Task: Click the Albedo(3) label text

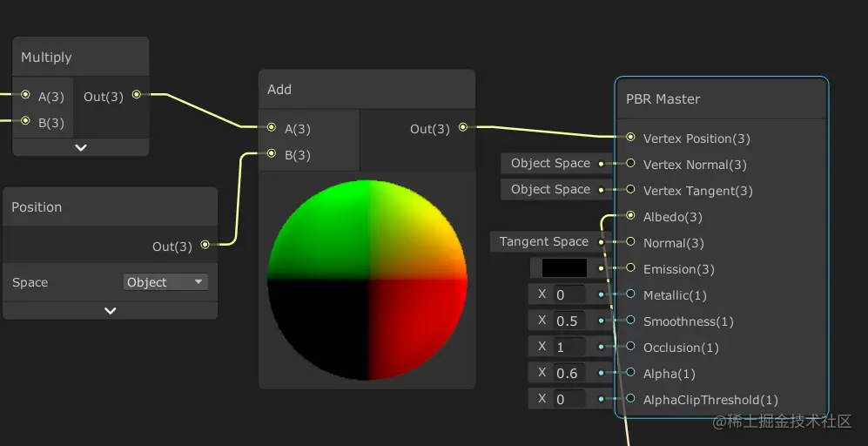Action: [x=673, y=217]
